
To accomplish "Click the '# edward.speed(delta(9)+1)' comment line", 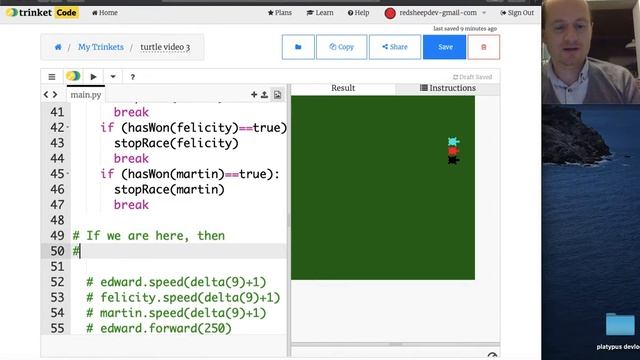I will click(x=176, y=282).
